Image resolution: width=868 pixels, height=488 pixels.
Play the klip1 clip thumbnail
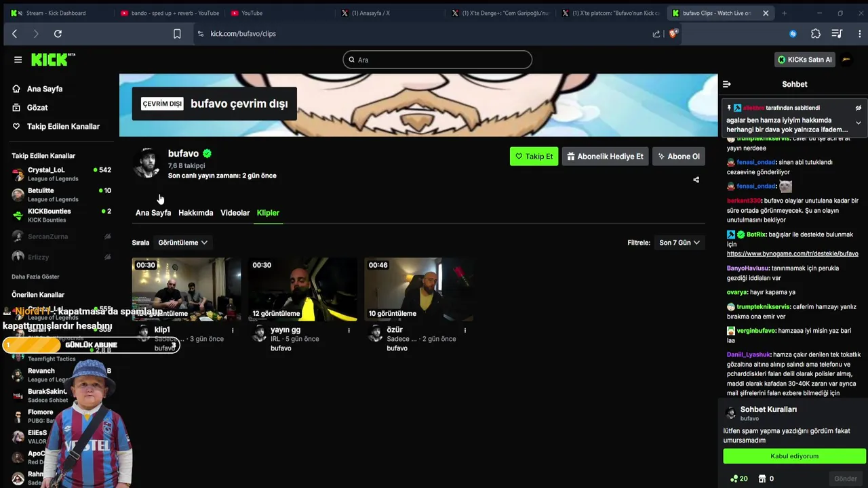coord(186,289)
